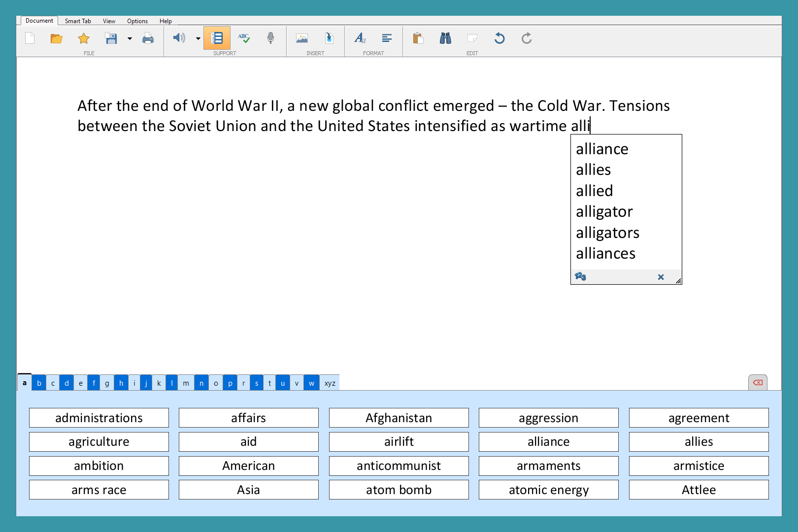This screenshot has height=532, width=798.
Task: Switch to the Document tab
Action: pyautogui.click(x=39, y=21)
